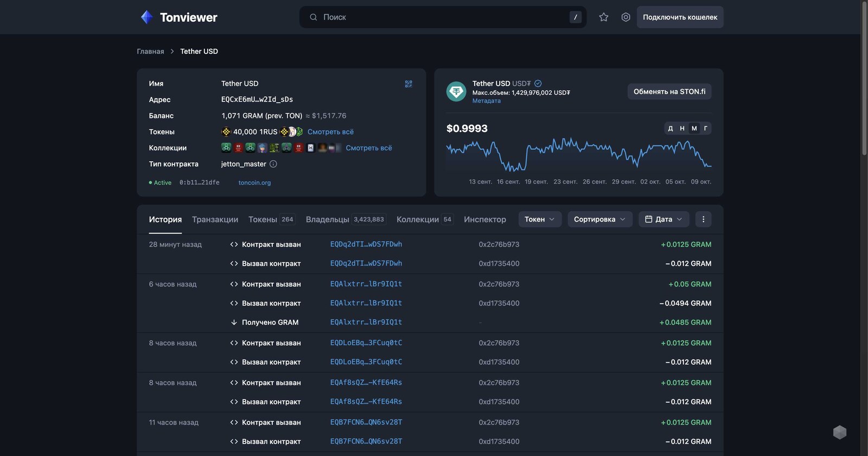This screenshot has height=456, width=868.
Task: Open the Сортировка dropdown
Action: coord(600,219)
